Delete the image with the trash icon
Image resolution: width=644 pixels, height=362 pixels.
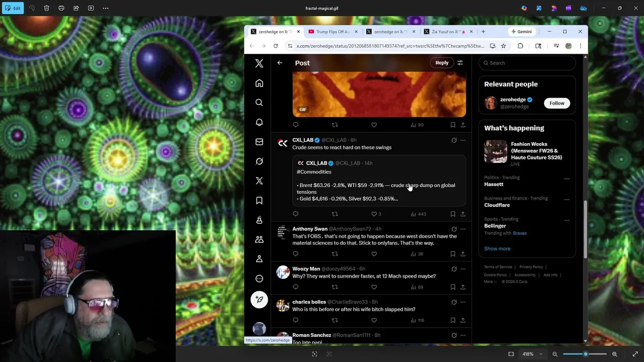tap(46, 8)
